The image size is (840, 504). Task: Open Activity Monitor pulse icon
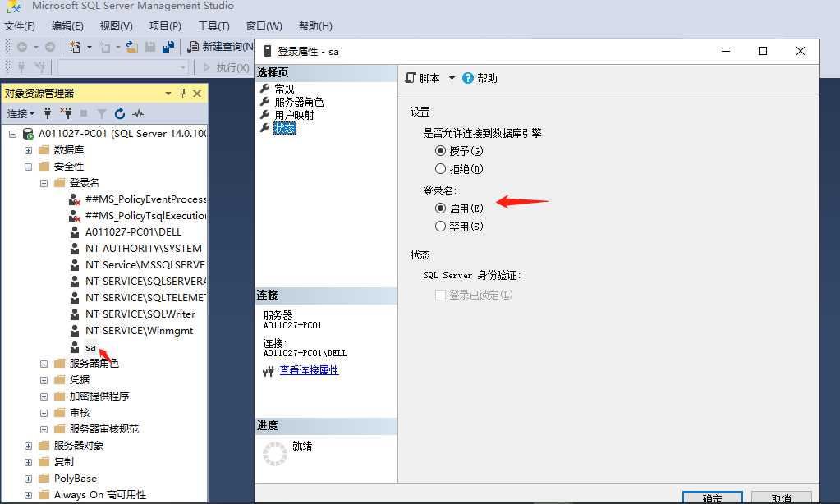[138, 113]
